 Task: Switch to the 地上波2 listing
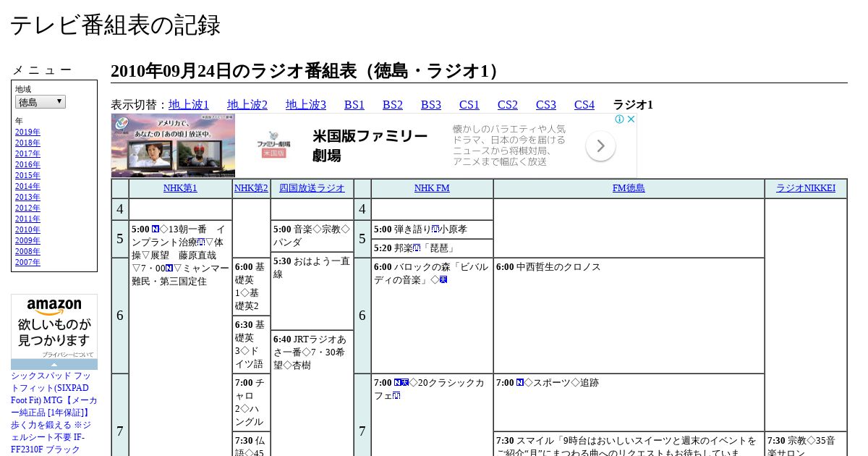coord(247,104)
